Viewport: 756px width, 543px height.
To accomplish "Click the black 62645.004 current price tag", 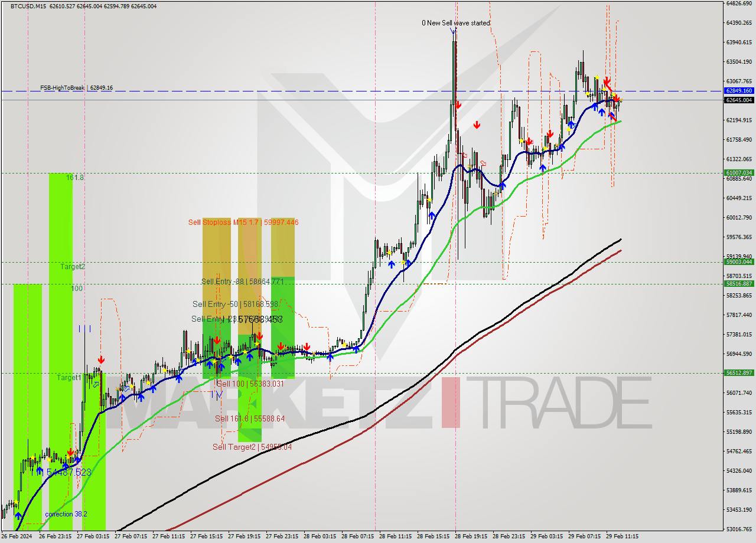I will [738, 100].
